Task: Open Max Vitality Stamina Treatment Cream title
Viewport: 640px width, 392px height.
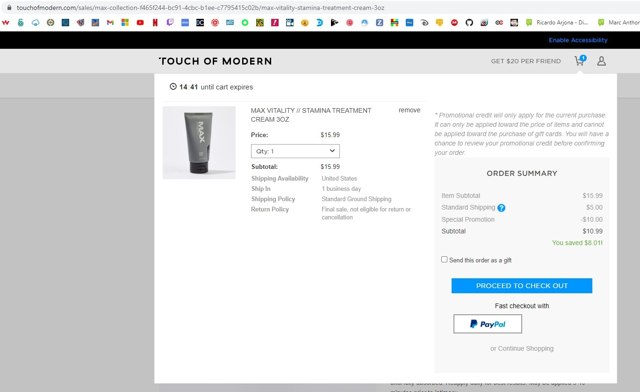Action: point(311,115)
